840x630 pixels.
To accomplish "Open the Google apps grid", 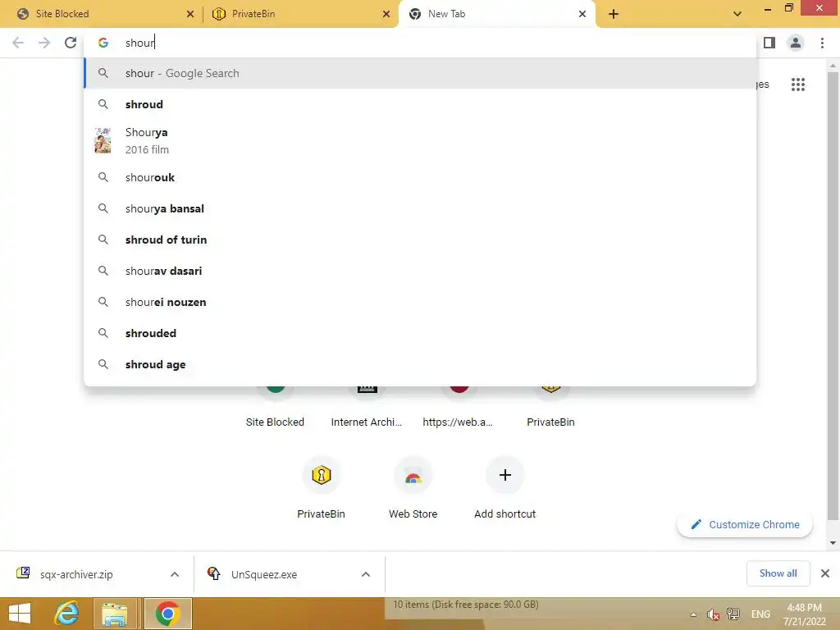I will pyautogui.click(x=798, y=84).
